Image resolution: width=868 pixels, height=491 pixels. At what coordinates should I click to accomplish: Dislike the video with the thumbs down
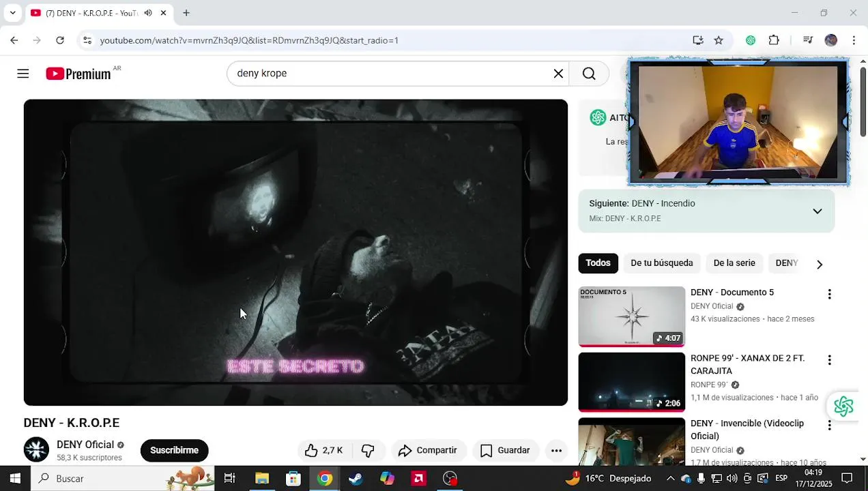[x=368, y=450]
